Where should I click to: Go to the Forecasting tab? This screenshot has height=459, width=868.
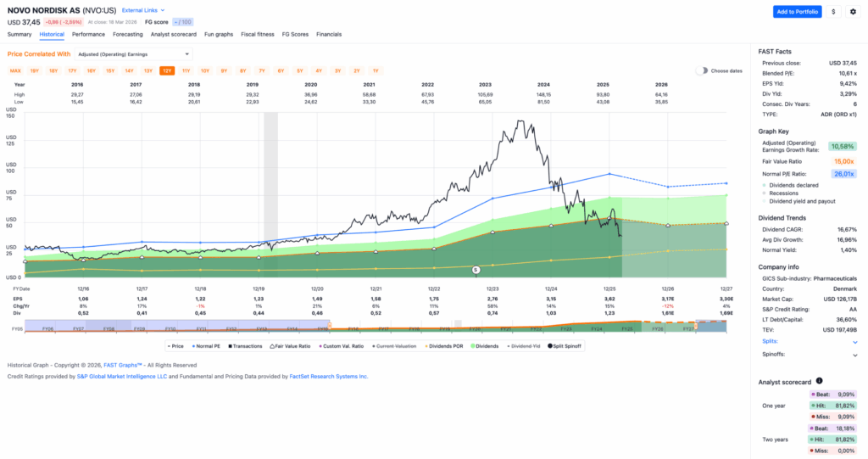click(x=128, y=35)
